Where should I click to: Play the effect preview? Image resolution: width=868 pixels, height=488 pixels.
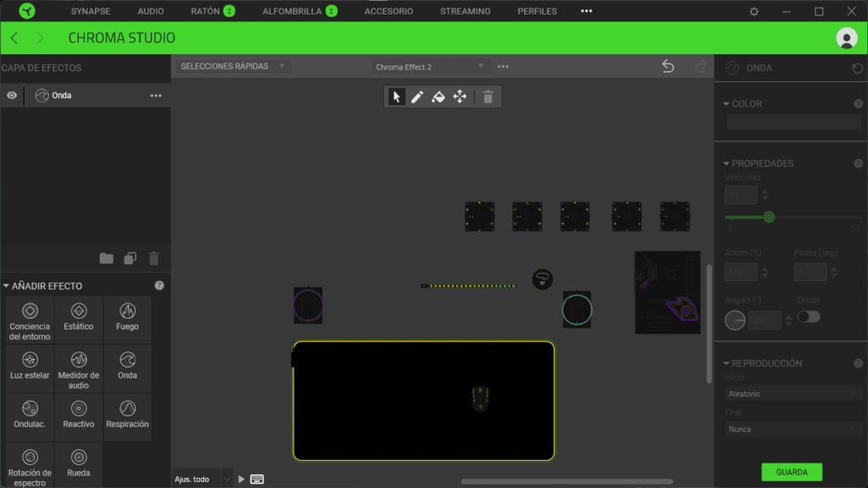point(242,480)
